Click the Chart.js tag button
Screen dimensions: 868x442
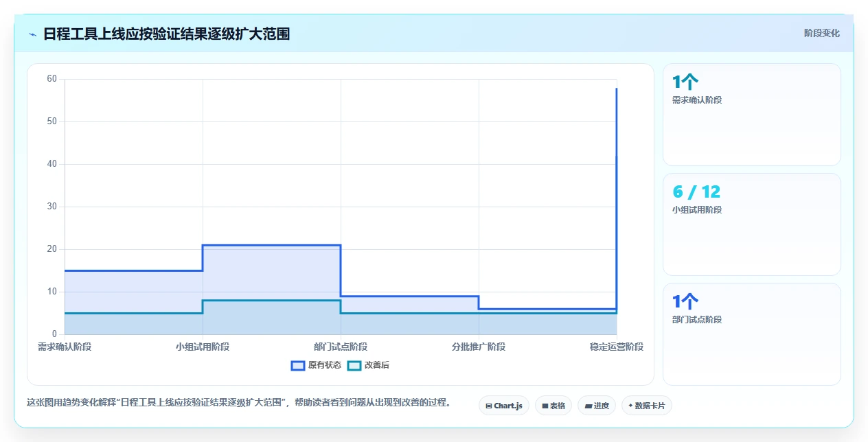point(504,406)
